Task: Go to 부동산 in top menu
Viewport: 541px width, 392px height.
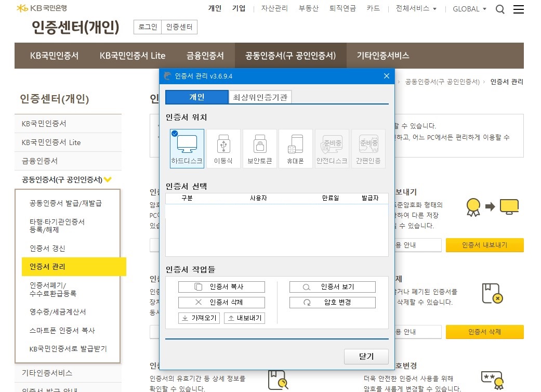Action: coord(309,8)
